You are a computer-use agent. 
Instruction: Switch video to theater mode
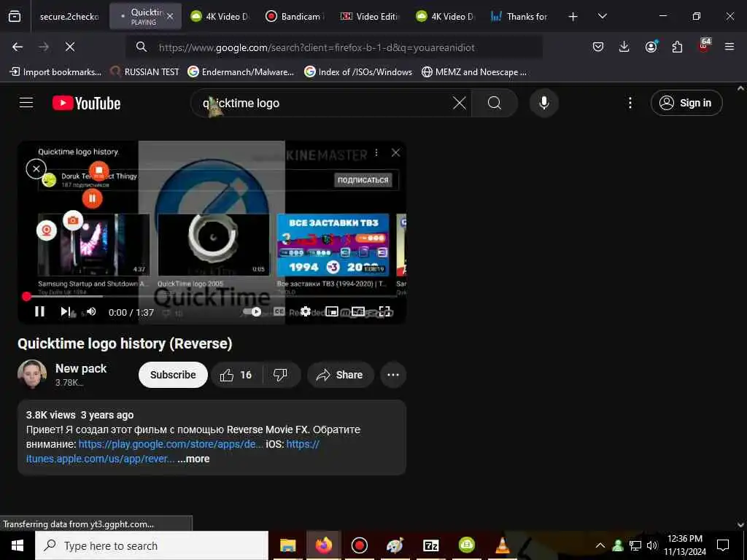click(357, 311)
